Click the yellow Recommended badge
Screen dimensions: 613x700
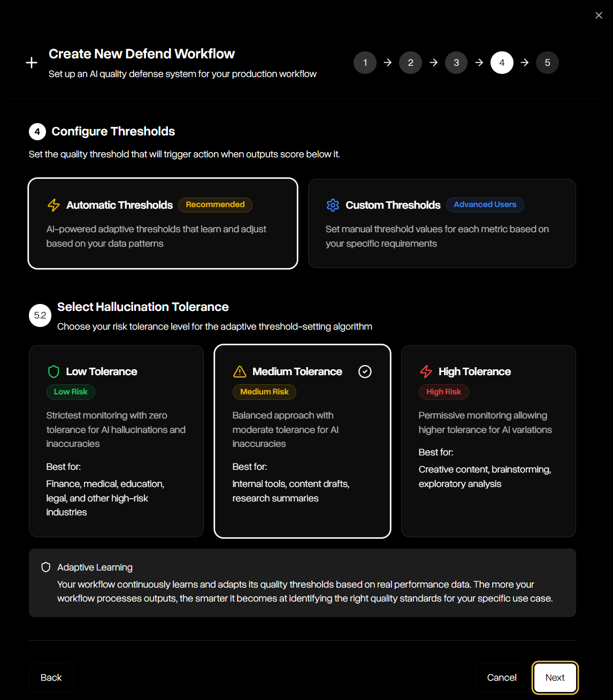(x=215, y=204)
